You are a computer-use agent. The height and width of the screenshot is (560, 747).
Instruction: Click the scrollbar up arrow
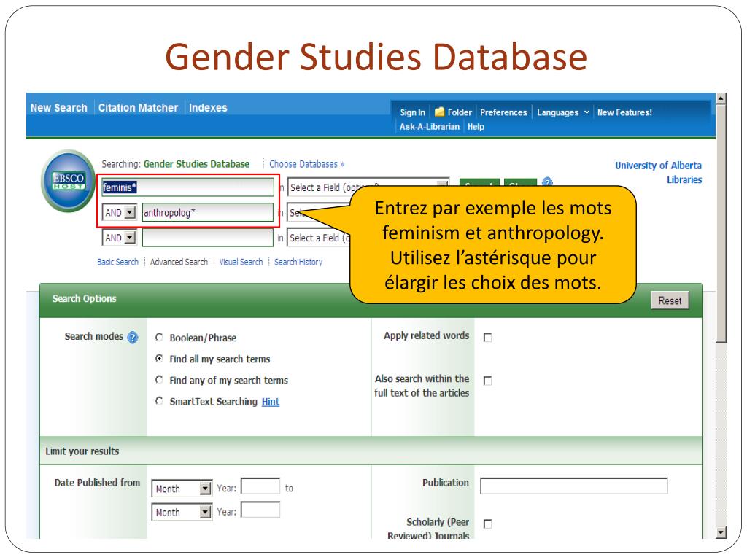click(x=721, y=98)
